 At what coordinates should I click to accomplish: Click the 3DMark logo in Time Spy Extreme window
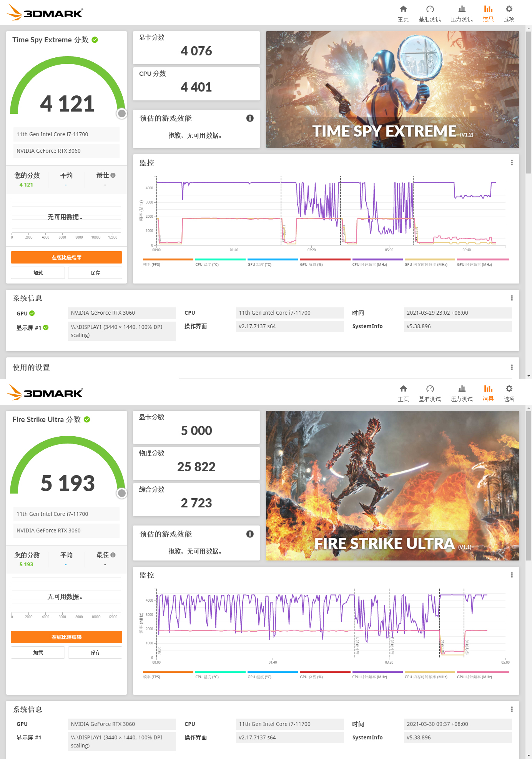pos(45,13)
